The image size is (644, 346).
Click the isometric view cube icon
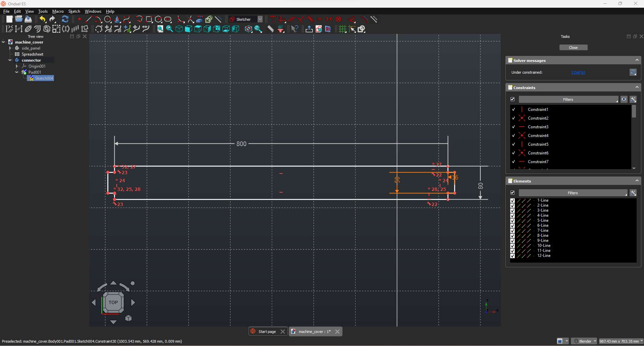click(x=179, y=29)
